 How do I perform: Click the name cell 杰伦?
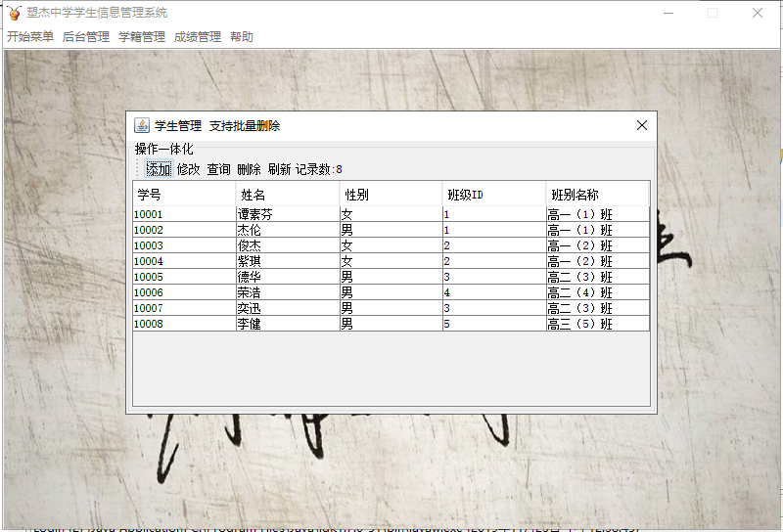288,230
